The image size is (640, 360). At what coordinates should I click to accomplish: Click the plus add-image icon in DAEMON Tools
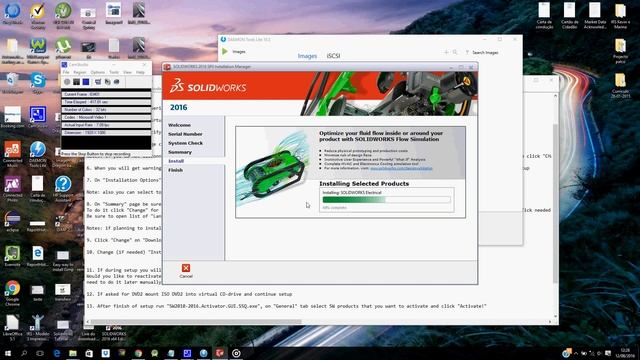point(446,52)
